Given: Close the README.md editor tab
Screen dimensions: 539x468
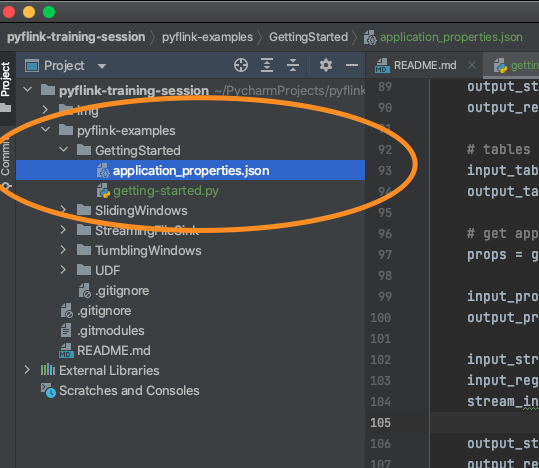Looking at the screenshot, I should (472, 65).
